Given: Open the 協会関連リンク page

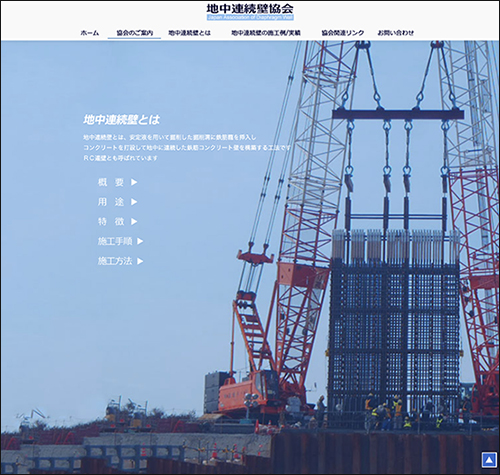Looking at the screenshot, I should pos(342,33).
